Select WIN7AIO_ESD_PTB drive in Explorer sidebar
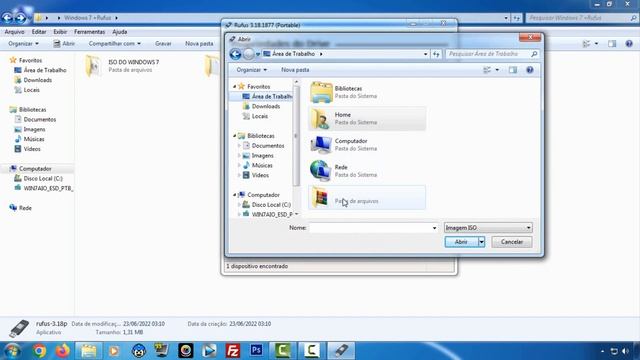This screenshot has width=640, height=360. point(44,188)
